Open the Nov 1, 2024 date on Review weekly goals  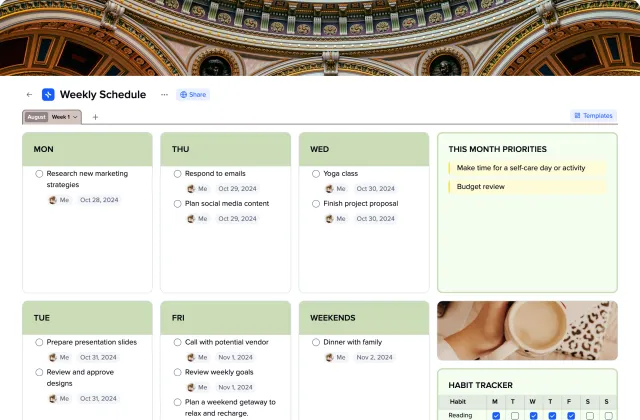tap(236, 387)
